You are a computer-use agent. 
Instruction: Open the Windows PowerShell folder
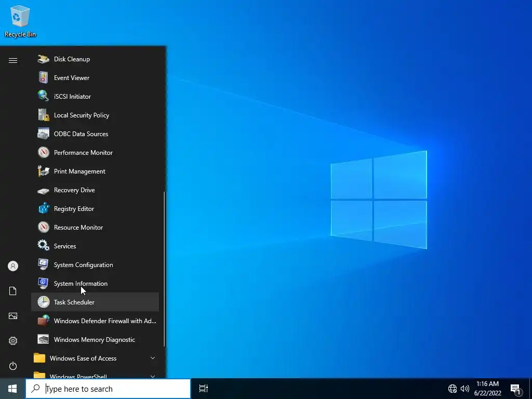tap(95, 373)
